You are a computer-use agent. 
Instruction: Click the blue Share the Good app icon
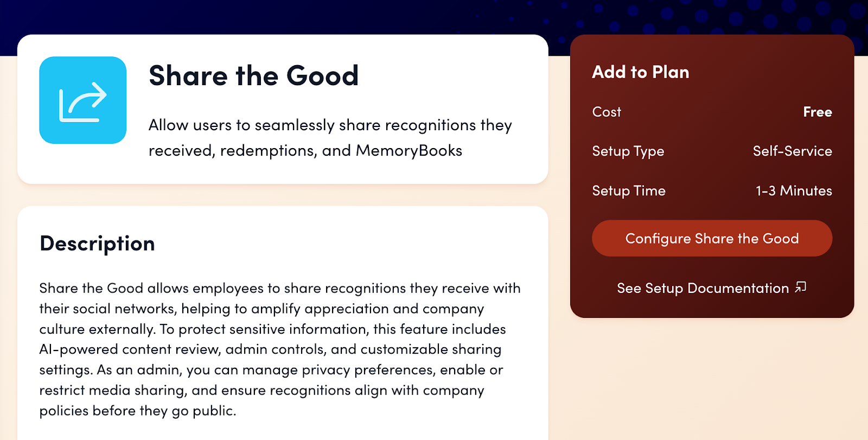pos(82,100)
